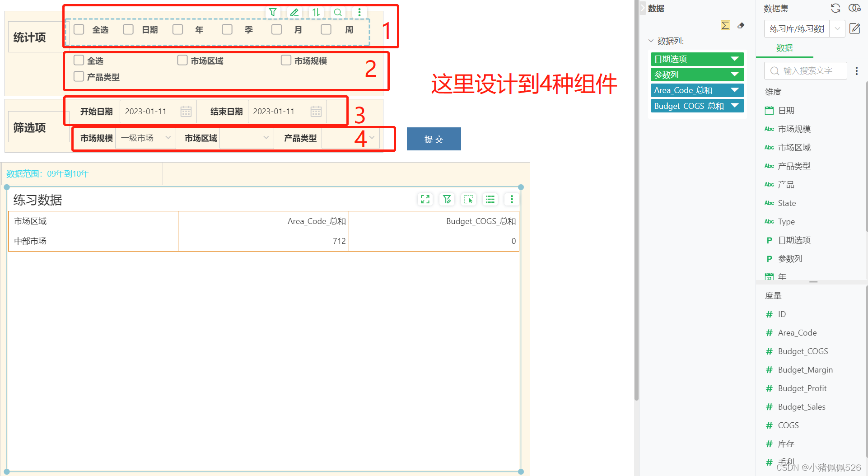868x476 pixels.
Task: Open the three-dot menu beside the search box
Action: pos(857,70)
